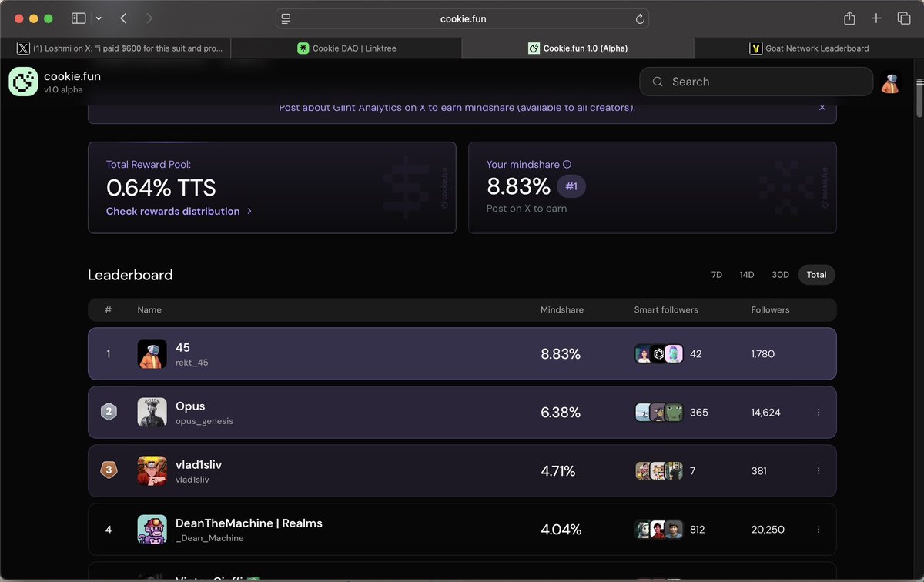The image size is (924, 582).
Task: Open vlad1sliv profile avatar
Action: 152,471
